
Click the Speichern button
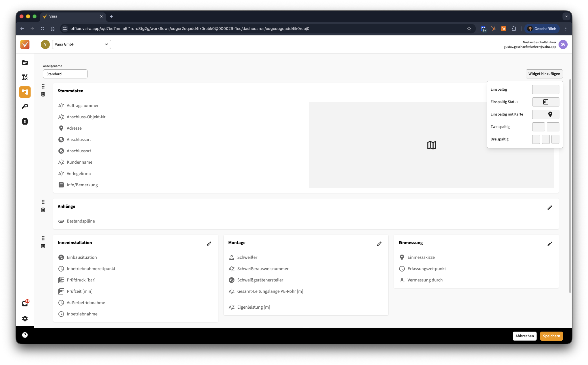tap(551, 336)
